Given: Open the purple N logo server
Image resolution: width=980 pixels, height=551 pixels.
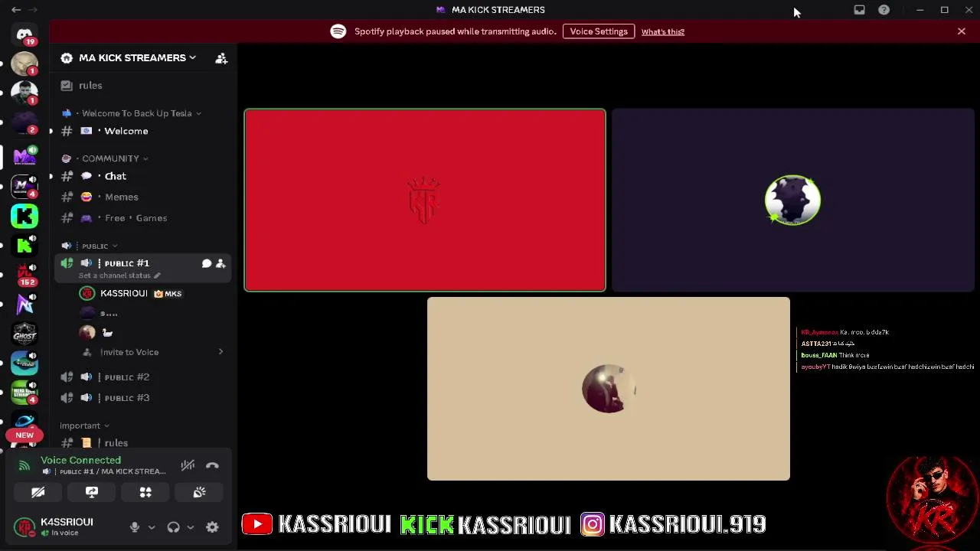Looking at the screenshot, I should click(x=24, y=304).
